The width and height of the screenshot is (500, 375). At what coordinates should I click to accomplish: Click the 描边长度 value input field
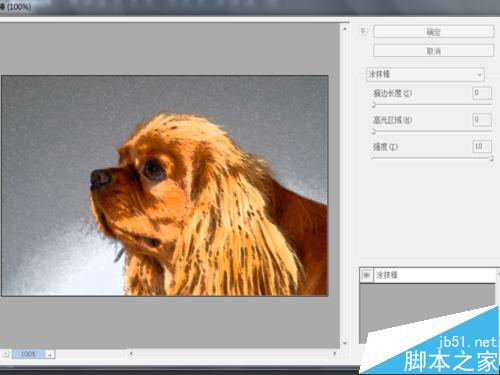pyautogui.click(x=482, y=93)
